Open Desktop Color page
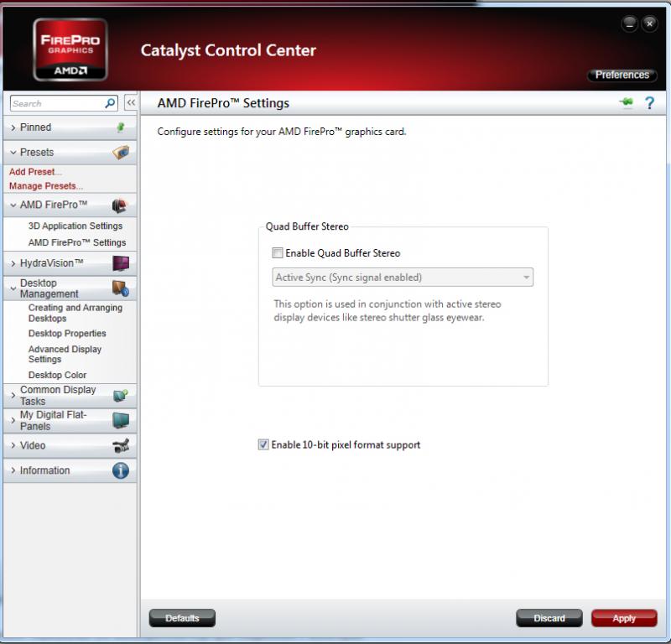The image size is (671, 644). (x=57, y=375)
